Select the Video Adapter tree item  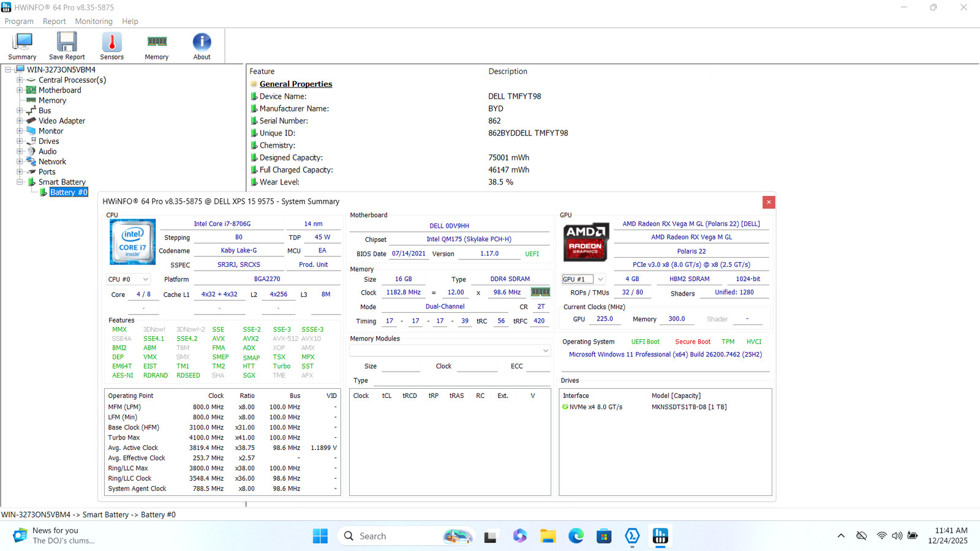[x=62, y=121]
